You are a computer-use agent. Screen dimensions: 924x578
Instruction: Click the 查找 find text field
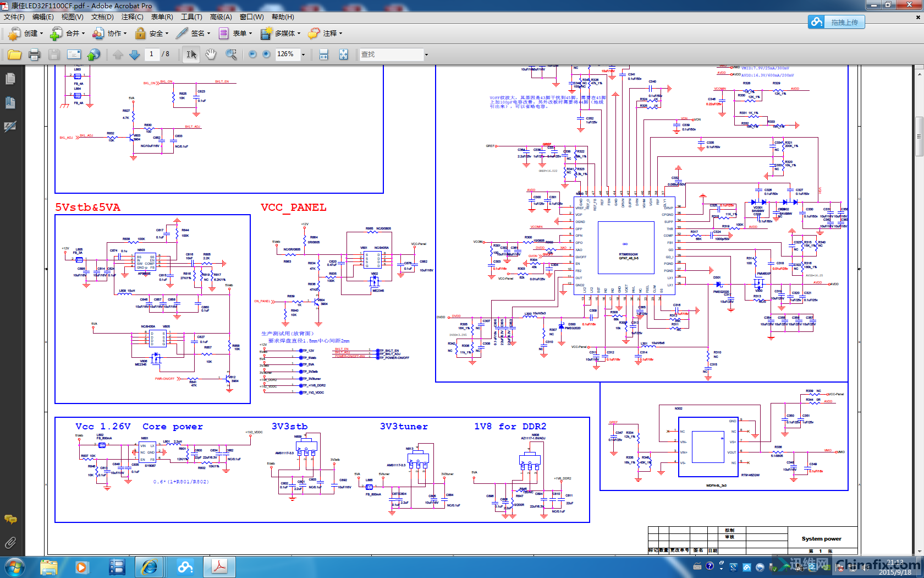(392, 54)
